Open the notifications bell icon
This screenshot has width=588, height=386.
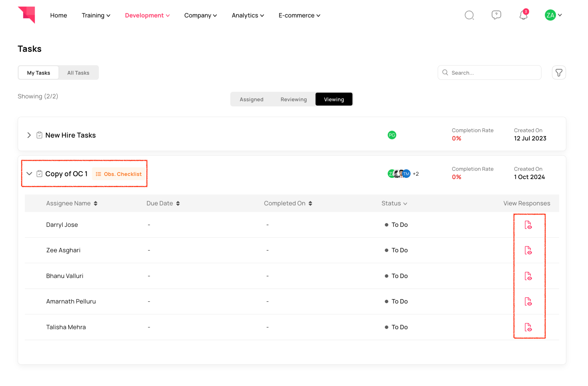pos(523,15)
